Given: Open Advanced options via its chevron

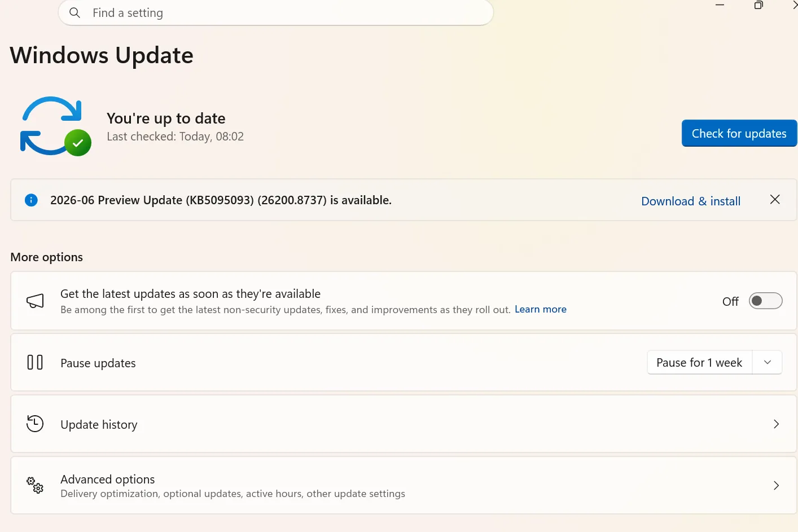Looking at the screenshot, I should coord(776,485).
